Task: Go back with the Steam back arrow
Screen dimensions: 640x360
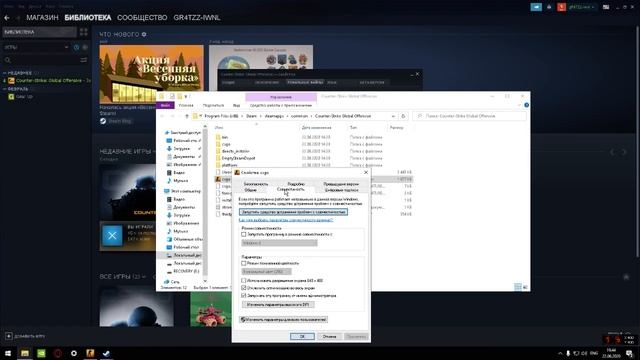Action: tap(7, 18)
